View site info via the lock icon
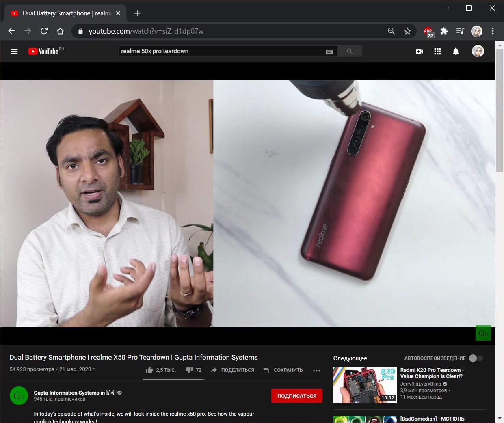Image resolution: width=504 pixels, height=423 pixels. 80,31
